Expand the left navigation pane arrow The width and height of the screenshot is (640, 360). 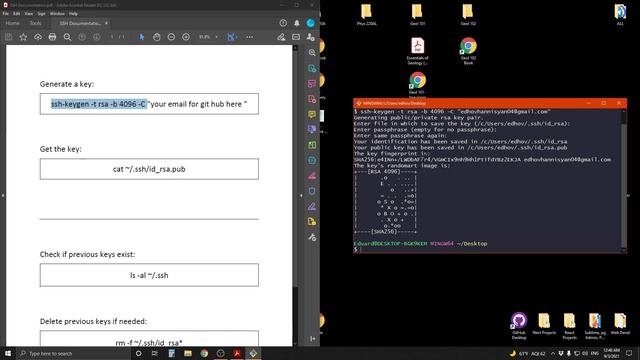(3, 196)
